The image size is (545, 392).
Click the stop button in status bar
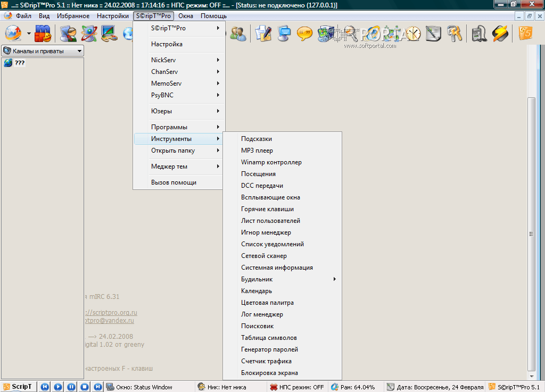point(85,387)
